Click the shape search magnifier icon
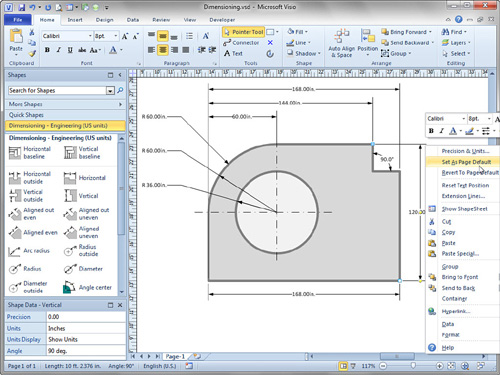This screenshot has height=375, width=500. (x=120, y=90)
